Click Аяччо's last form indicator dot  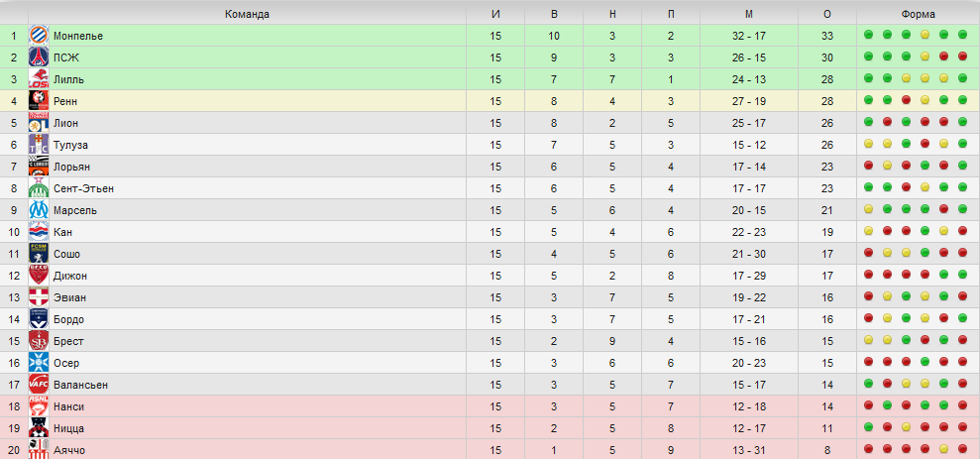tap(963, 450)
